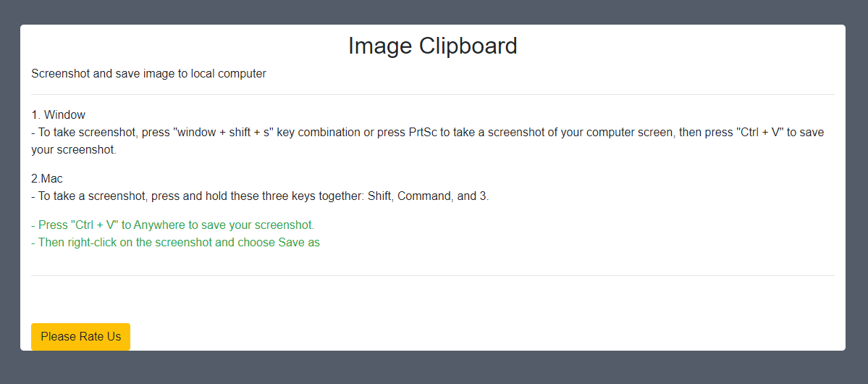Click the Image Clipboard page heading
The height and width of the screenshot is (384, 868).
(x=432, y=46)
